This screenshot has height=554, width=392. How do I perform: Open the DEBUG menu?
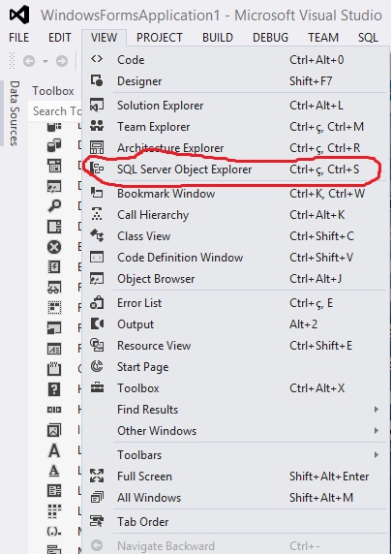click(x=270, y=38)
